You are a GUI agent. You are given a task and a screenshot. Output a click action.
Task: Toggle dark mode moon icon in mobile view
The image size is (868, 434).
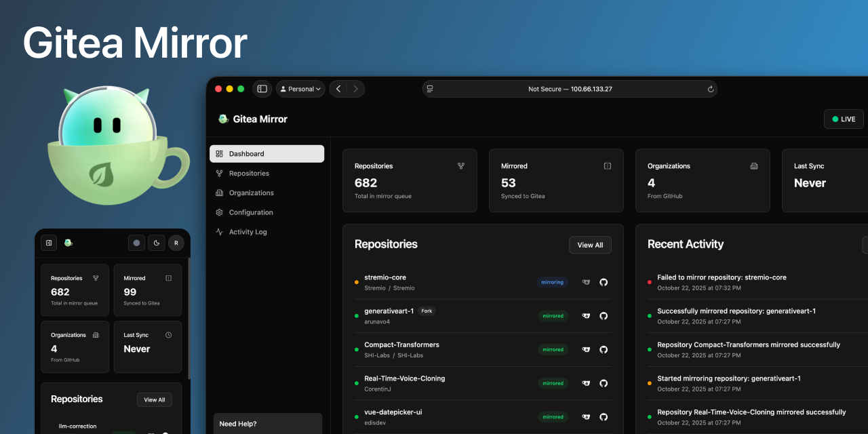pyautogui.click(x=156, y=243)
